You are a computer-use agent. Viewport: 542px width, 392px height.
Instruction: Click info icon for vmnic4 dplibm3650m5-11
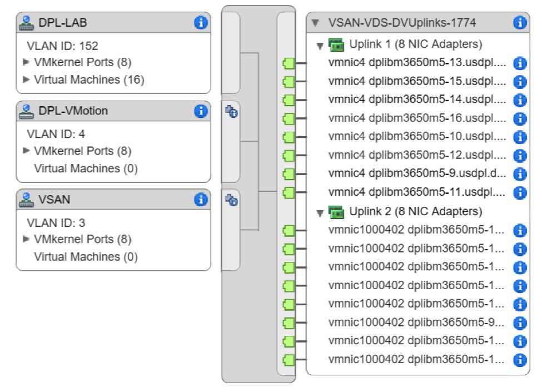click(x=520, y=192)
